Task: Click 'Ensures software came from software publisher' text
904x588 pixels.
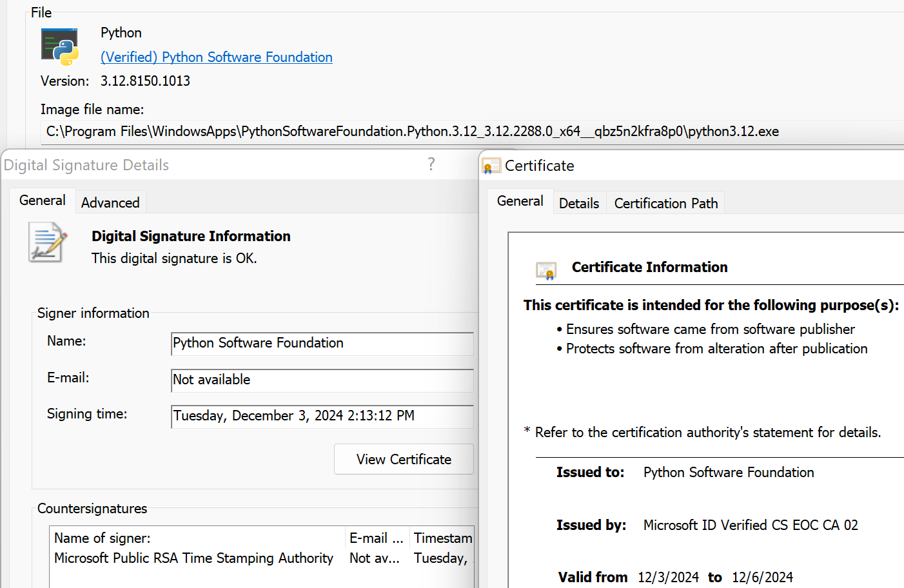Action: click(711, 329)
